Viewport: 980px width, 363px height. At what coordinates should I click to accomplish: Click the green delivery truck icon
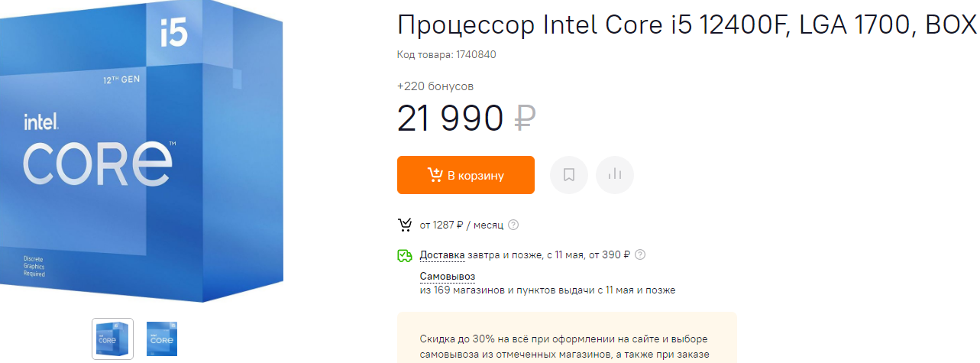point(405,255)
